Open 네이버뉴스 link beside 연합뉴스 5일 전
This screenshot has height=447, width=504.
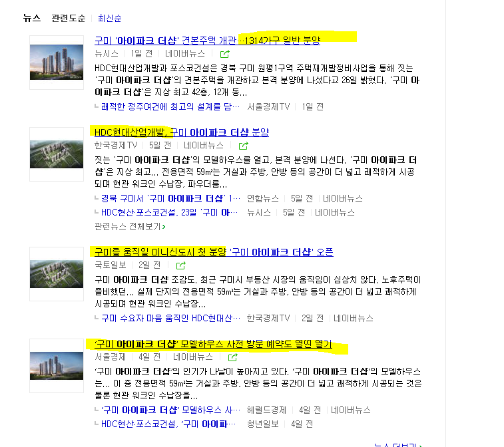[x=343, y=198]
